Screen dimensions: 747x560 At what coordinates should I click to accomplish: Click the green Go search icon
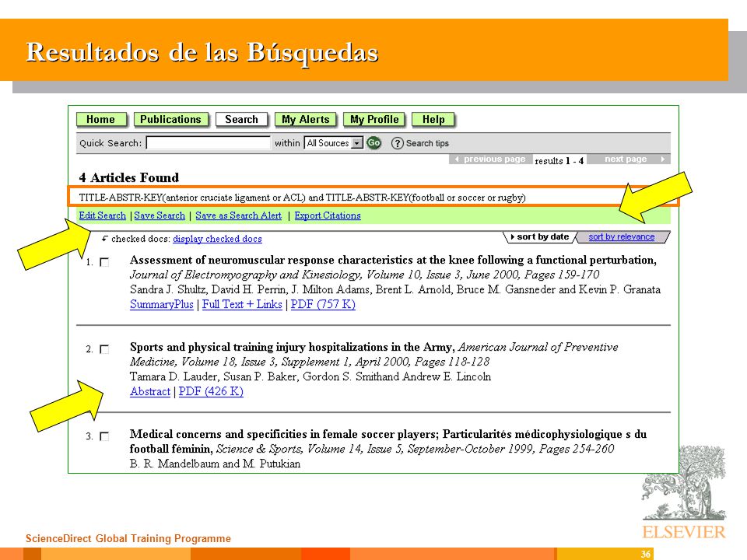pos(373,143)
